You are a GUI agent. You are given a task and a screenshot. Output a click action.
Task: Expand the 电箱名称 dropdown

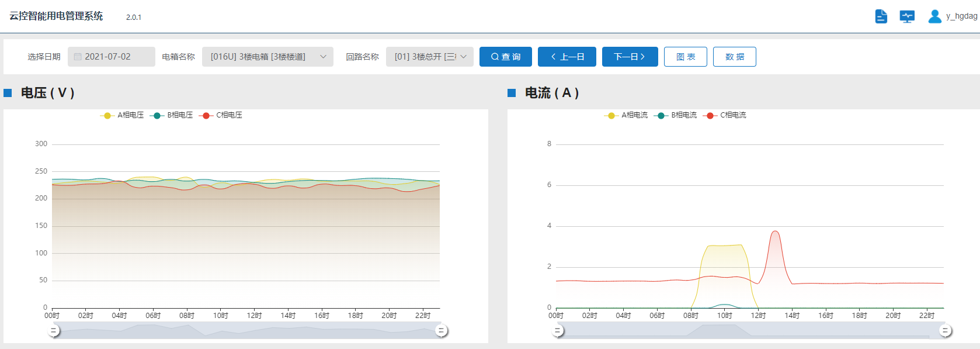click(267, 57)
